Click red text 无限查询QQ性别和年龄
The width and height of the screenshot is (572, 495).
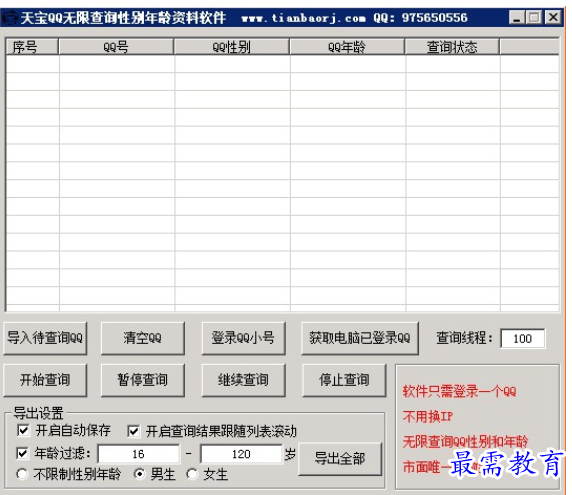coord(465,441)
